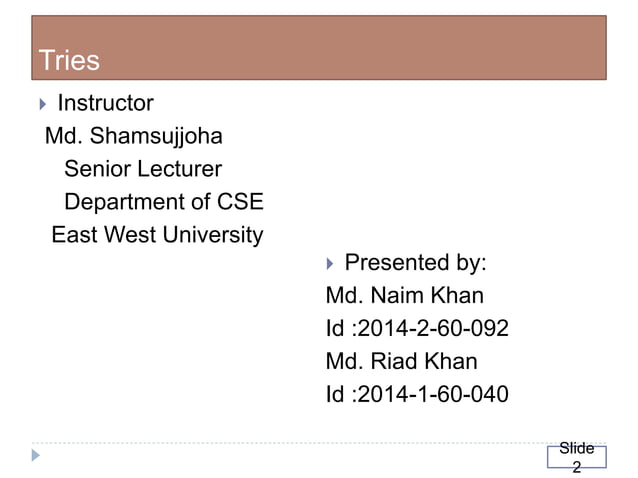
Task: Select the 'East West University' line
Action: [157, 235]
